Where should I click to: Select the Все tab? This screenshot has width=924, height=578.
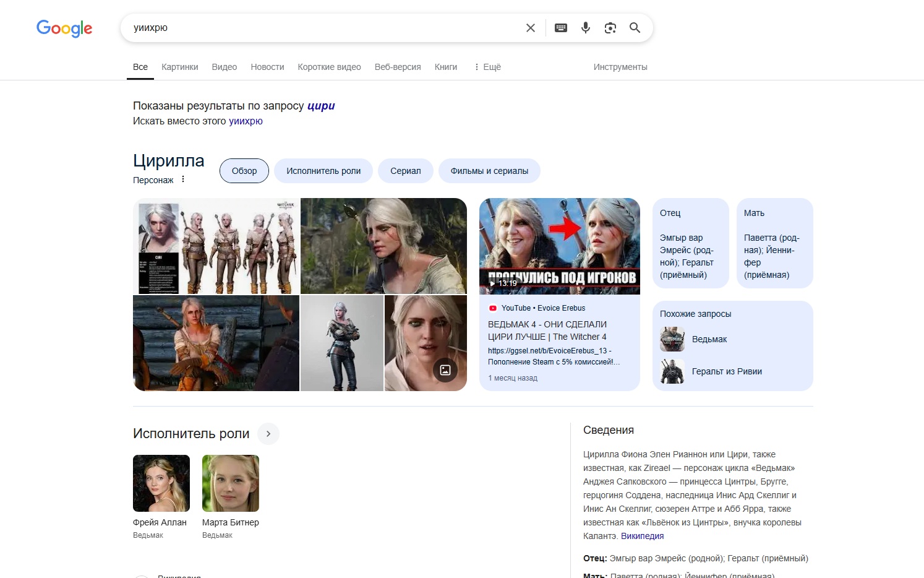pyautogui.click(x=140, y=67)
